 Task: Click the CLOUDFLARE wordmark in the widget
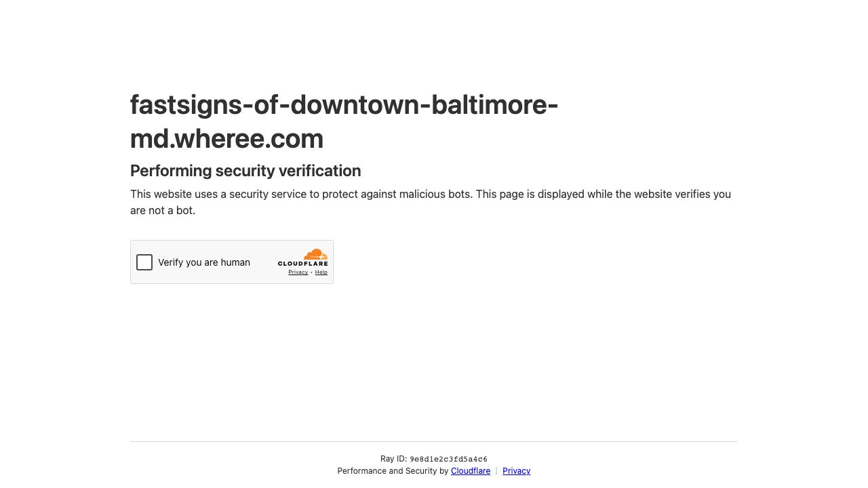(302, 264)
